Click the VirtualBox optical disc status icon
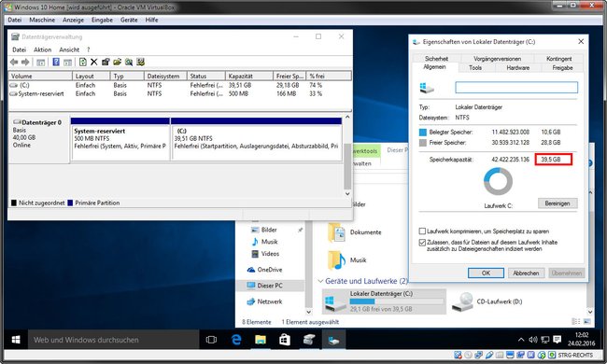The width and height of the screenshot is (607, 364). pyautogui.click(x=468, y=355)
